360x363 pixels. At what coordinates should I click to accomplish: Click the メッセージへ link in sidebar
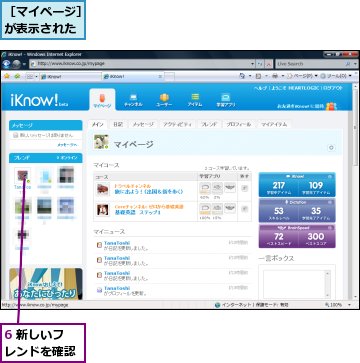(x=67, y=145)
